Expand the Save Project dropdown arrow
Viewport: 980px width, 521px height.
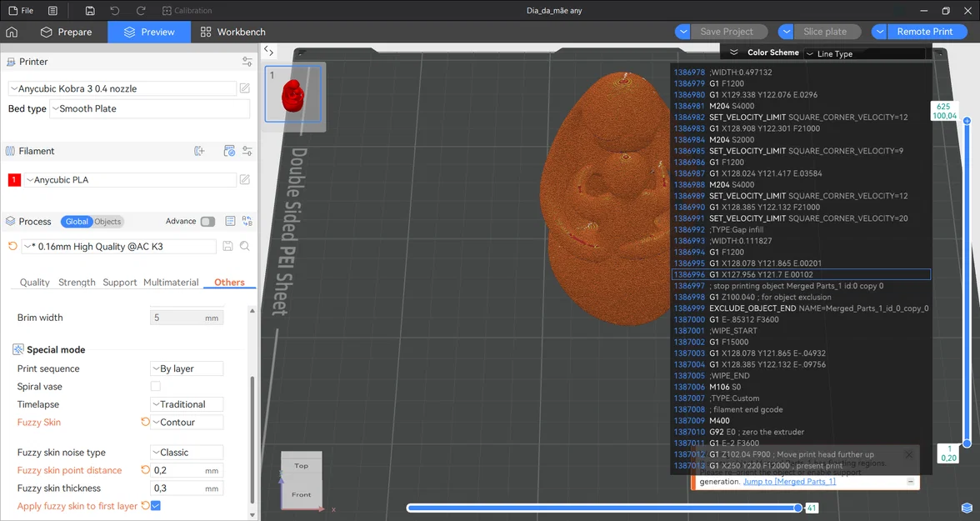pos(682,32)
